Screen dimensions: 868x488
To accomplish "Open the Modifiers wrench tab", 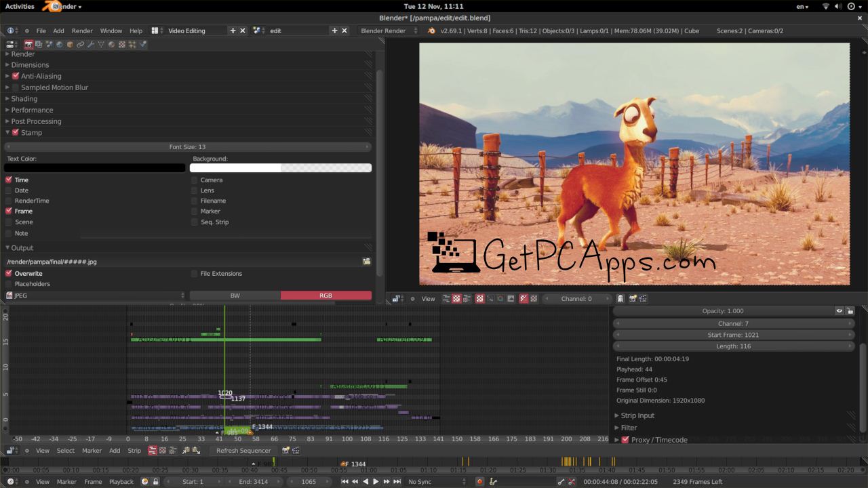I will pos(91,44).
